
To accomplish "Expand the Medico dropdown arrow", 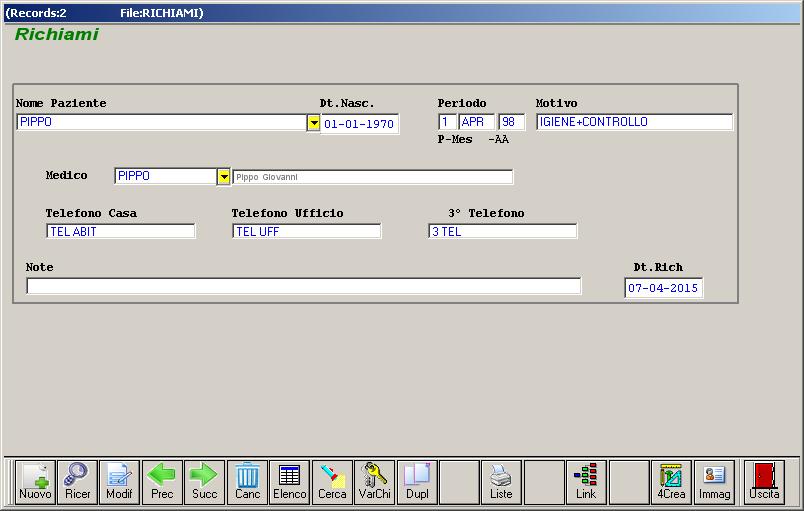I will [224, 177].
